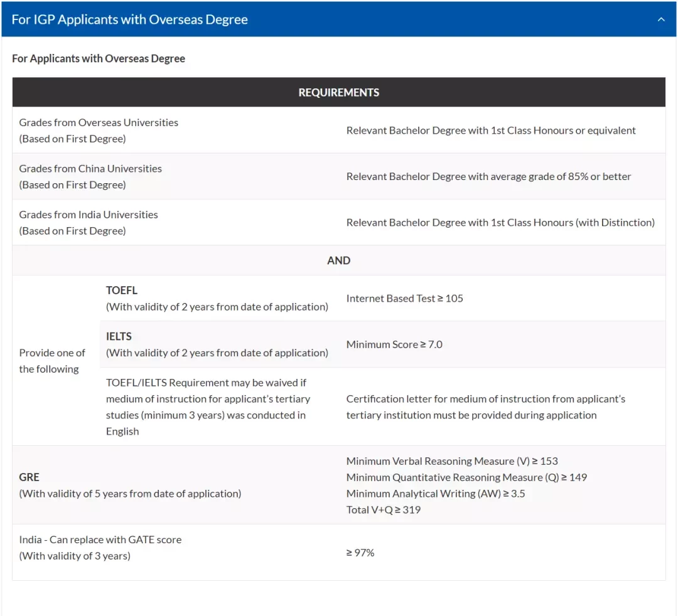Click 'Minimum Score ≥ 7.0' text
The height and width of the screenshot is (616, 678).
tap(394, 345)
